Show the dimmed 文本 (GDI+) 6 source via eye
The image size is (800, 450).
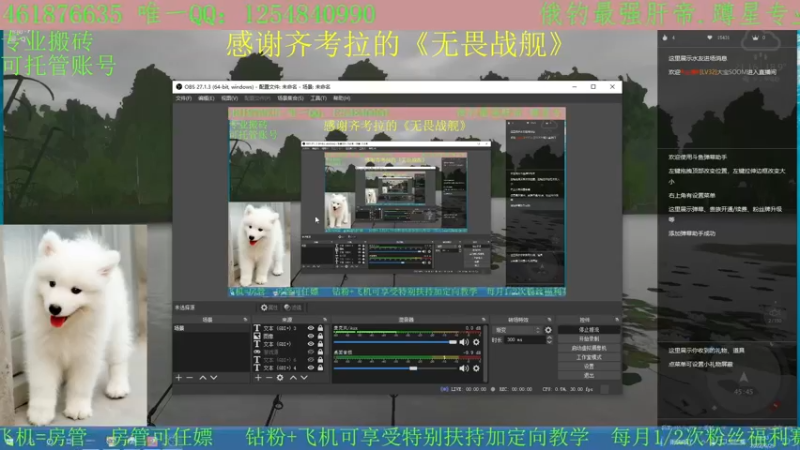click(311, 360)
